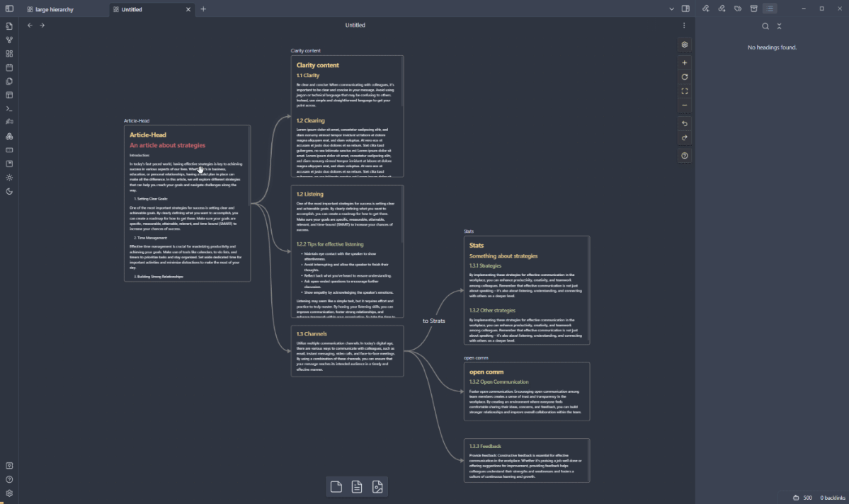Click the stacked-cubes plugin icon in ribbon
The width and height of the screenshot is (849, 504).
9,137
